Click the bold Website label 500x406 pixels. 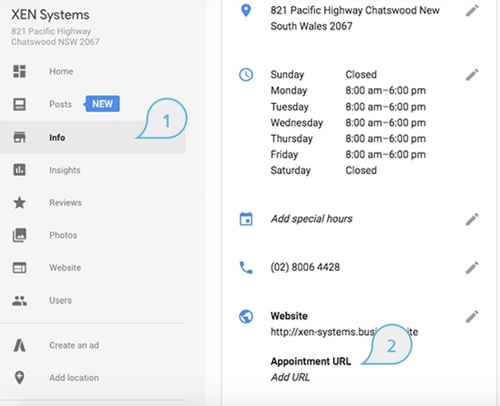289,316
